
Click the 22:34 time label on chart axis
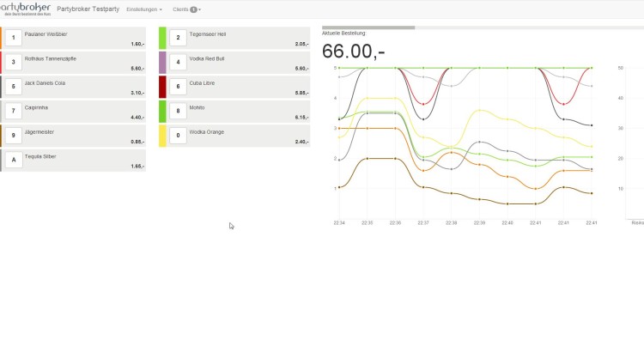point(339,223)
